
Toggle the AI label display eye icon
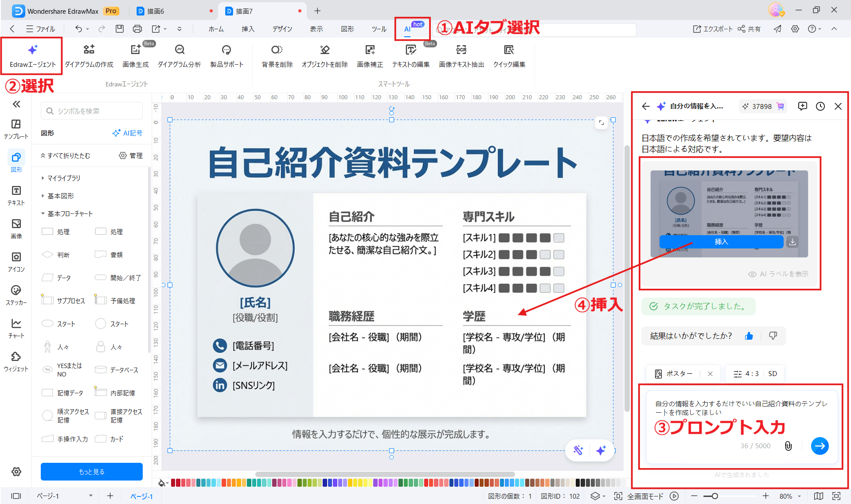pos(752,274)
